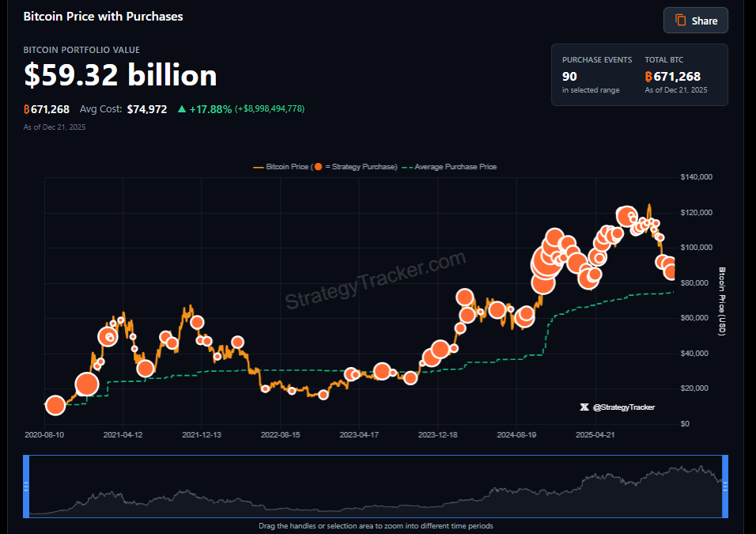The image size is (756, 534).
Task: Click the Purchase Events count 90
Action: click(569, 77)
